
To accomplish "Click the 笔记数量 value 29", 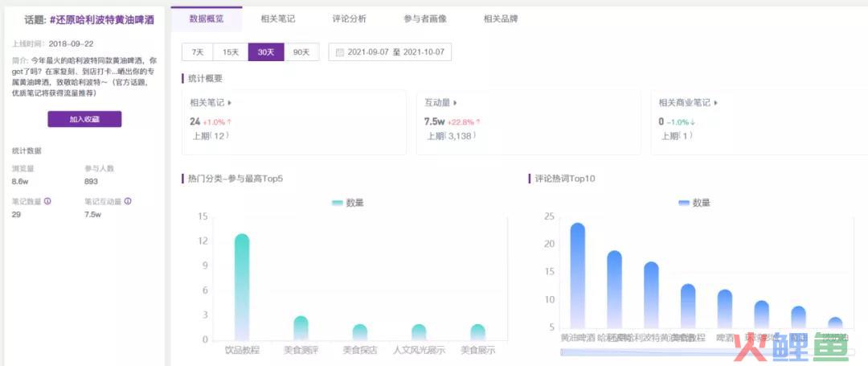I will [x=16, y=214].
